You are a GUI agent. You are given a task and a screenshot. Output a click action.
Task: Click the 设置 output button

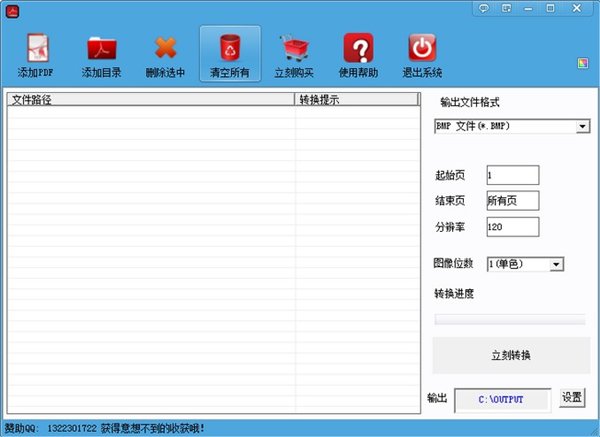tap(572, 397)
